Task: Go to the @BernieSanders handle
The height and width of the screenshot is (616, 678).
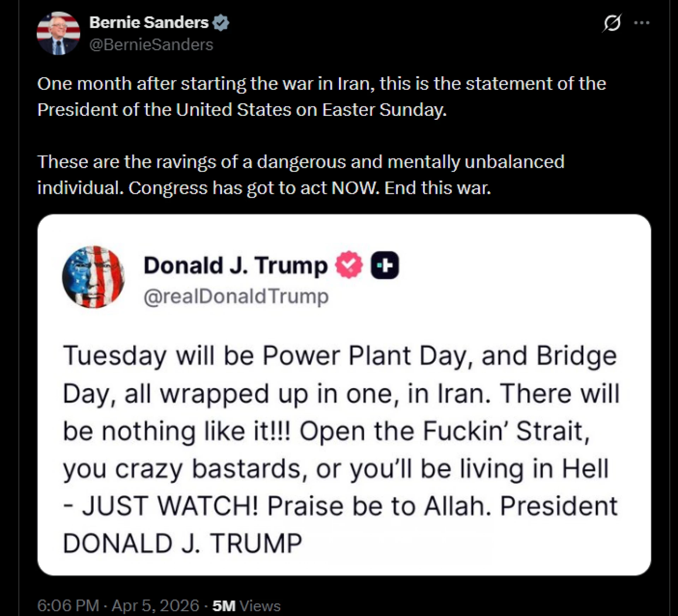Action: pyautogui.click(x=151, y=45)
